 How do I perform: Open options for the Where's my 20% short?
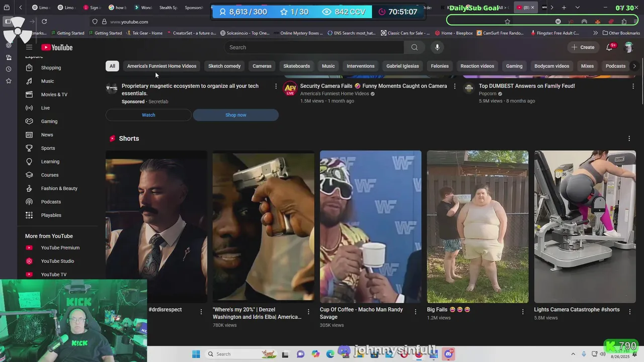[x=308, y=312]
